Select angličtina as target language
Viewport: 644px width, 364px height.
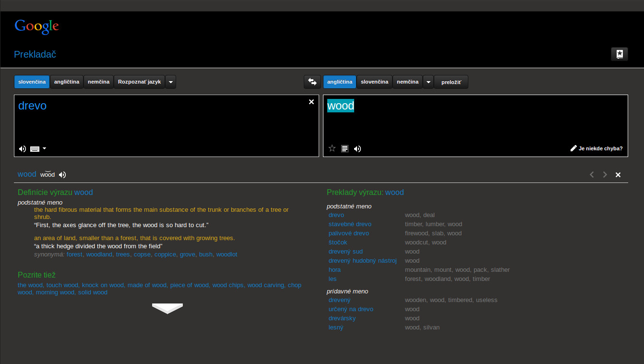pos(340,82)
